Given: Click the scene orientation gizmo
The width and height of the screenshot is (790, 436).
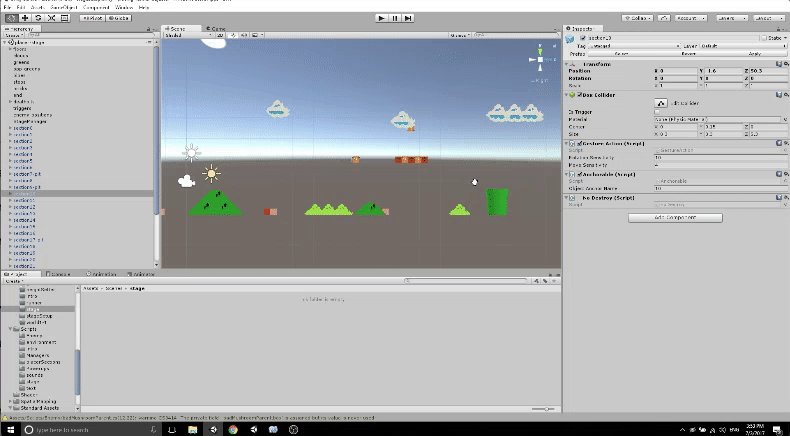Looking at the screenshot, I should pos(540,59).
